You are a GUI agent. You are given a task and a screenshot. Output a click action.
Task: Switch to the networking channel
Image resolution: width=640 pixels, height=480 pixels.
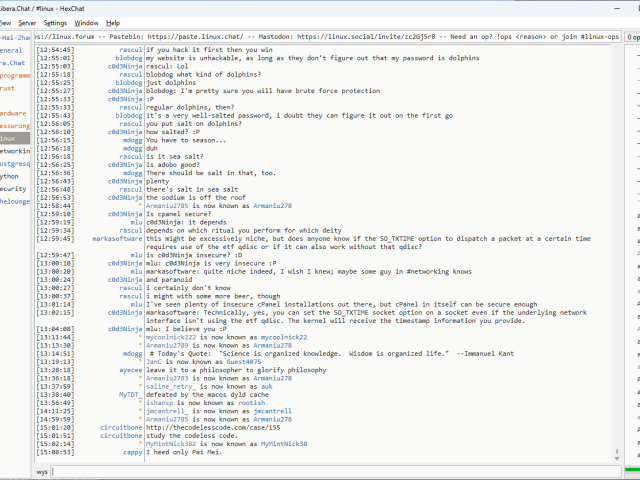(x=14, y=151)
